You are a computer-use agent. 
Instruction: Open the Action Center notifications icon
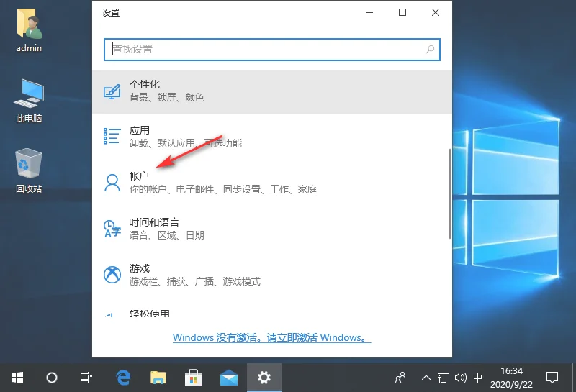click(x=552, y=378)
